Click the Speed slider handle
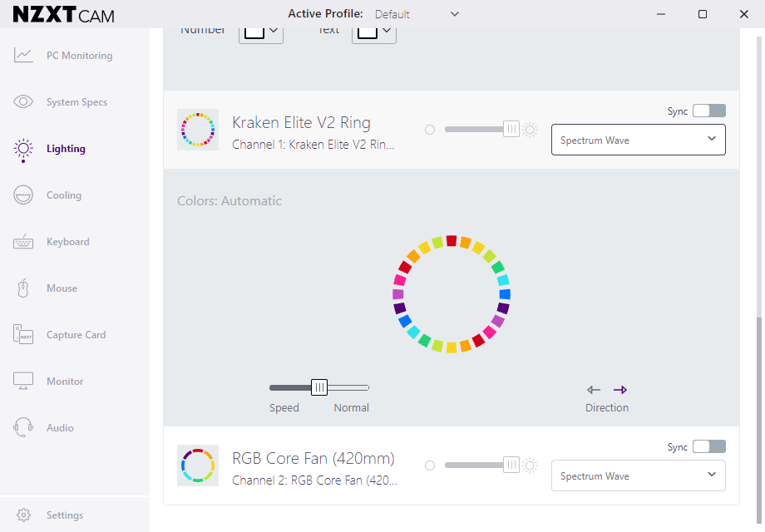This screenshot has width=765, height=532. click(x=319, y=387)
